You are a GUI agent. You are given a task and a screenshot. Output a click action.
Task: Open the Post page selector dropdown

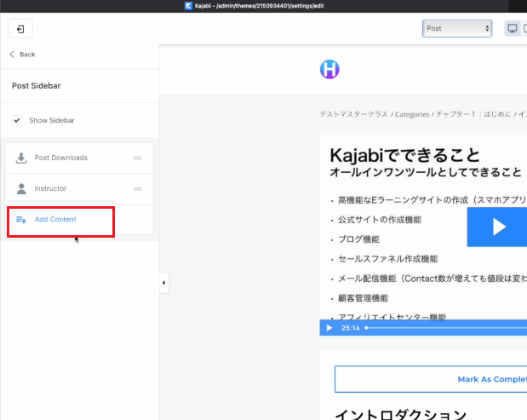pyautogui.click(x=457, y=29)
